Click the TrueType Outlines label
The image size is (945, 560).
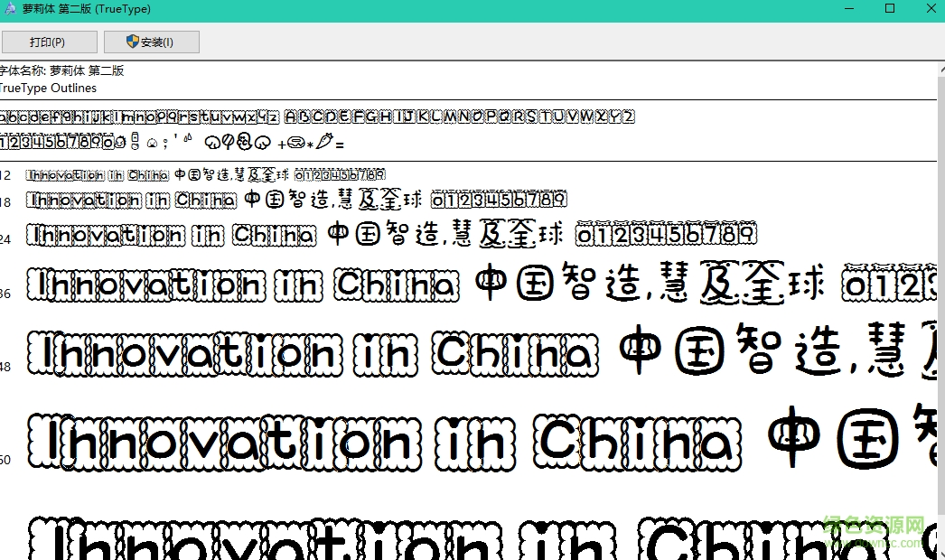[48, 88]
